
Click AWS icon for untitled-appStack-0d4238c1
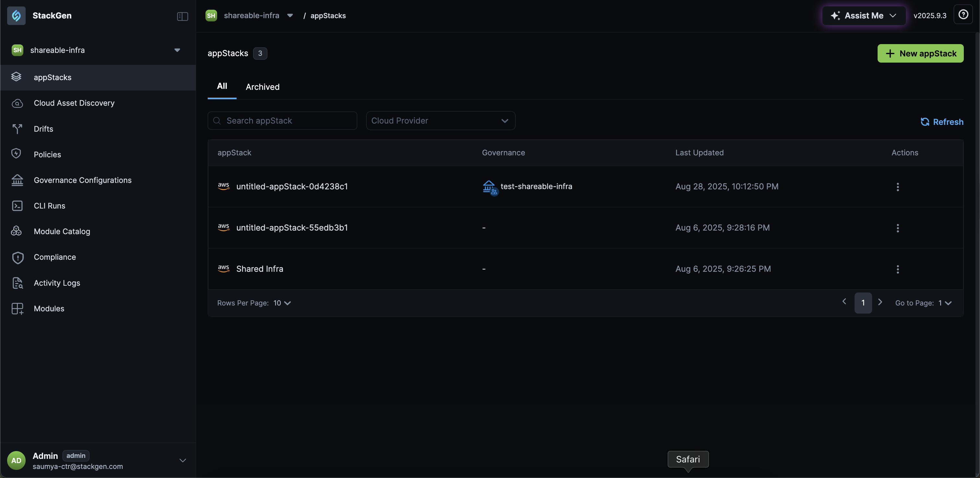click(x=224, y=186)
